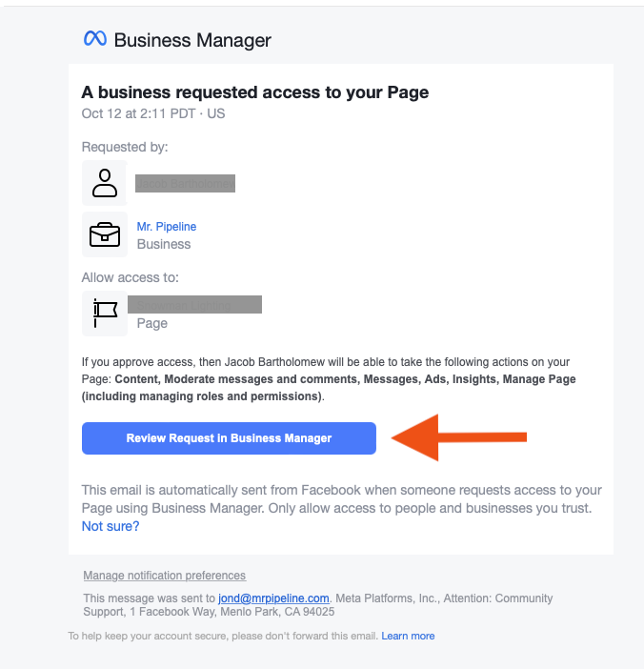Click the Page label below redacted name
Viewport: 644px width, 669px height.
[151, 323]
